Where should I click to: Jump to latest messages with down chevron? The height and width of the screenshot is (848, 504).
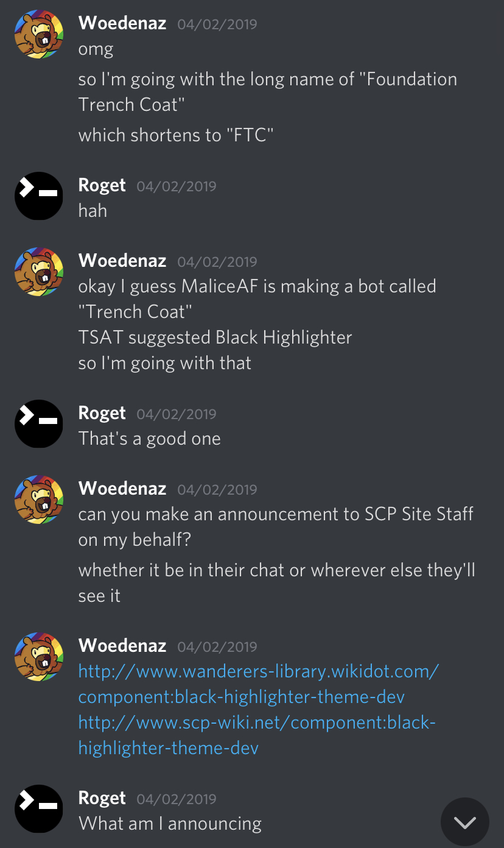coord(465,822)
